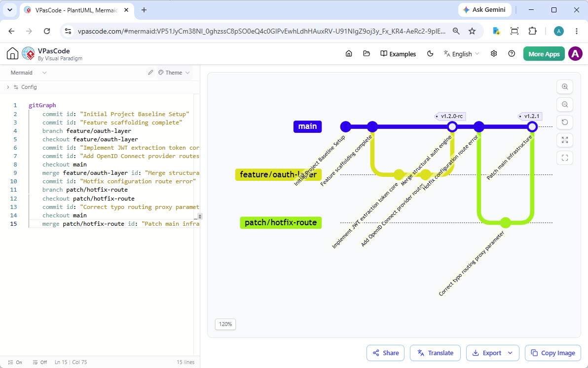Click the editor panel resize handle
The image size is (588, 368).
click(200, 216)
